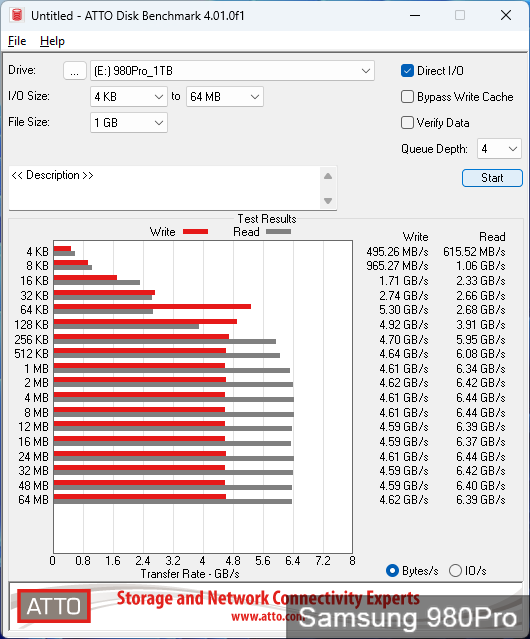Click the description scroll up arrow
The image size is (530, 639).
coord(328,176)
